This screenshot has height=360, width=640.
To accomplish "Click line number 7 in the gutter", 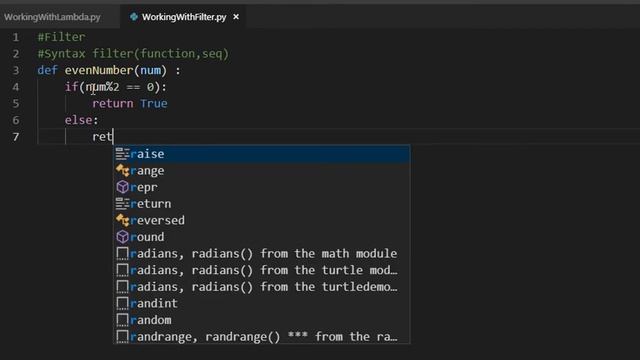I will tap(16, 137).
